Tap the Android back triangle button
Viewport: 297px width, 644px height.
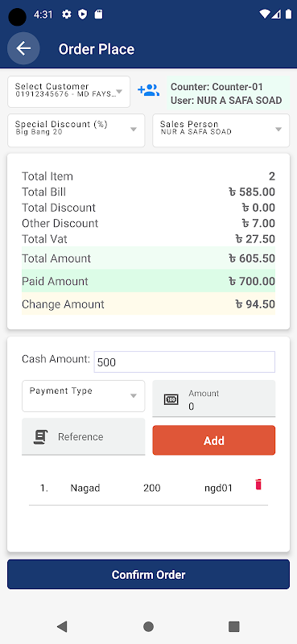tap(62, 626)
